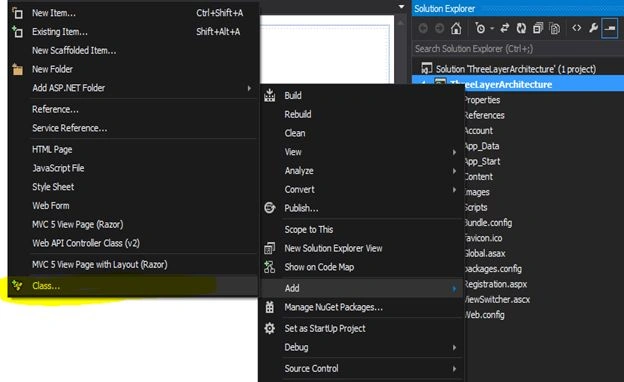This screenshot has height=382, width=624.
Task: Click the Existing Item icon in the submenu
Action: click(18, 32)
